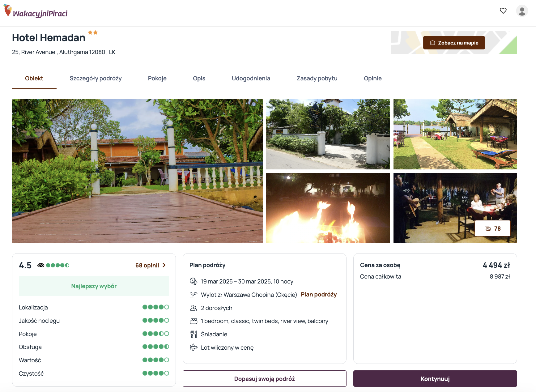The width and height of the screenshot is (536, 392).
Task: Click the airplane icon beside Lot wliczony w cenę
Action: pyautogui.click(x=194, y=347)
